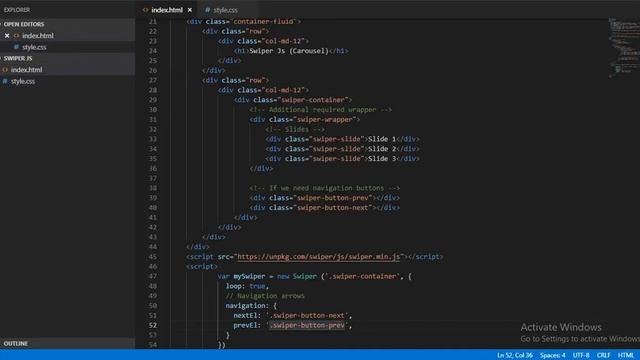Select HTML language mode in status bar

pos(626,355)
